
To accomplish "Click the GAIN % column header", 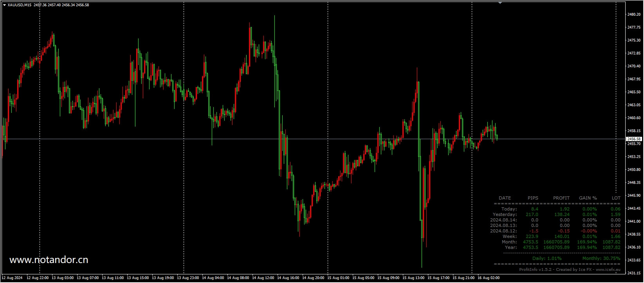I will pyautogui.click(x=588, y=198).
